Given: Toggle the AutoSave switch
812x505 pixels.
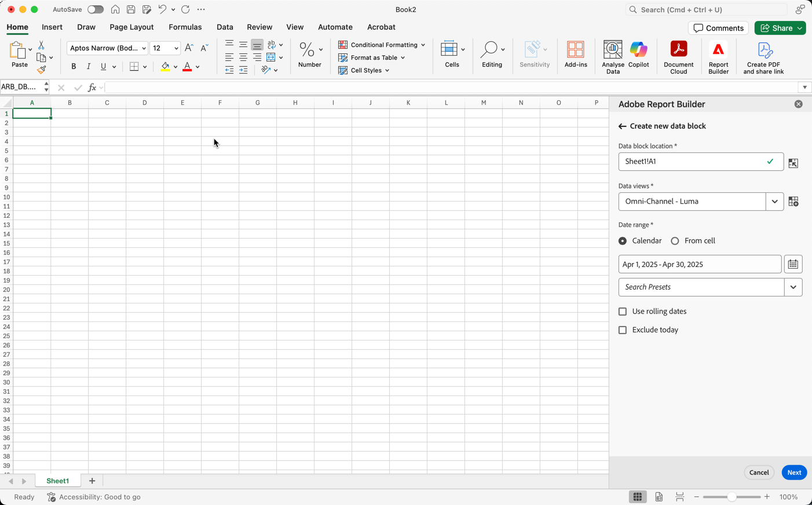Looking at the screenshot, I should click(95, 10).
